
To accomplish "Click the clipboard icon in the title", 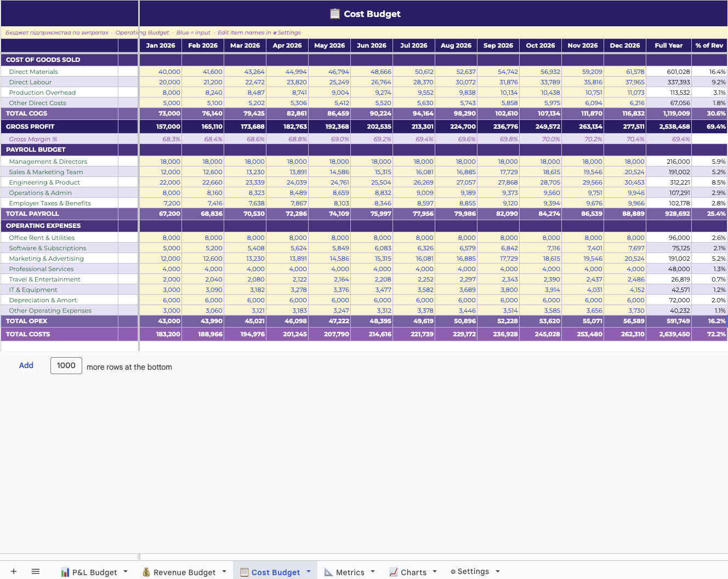I will (x=335, y=14).
